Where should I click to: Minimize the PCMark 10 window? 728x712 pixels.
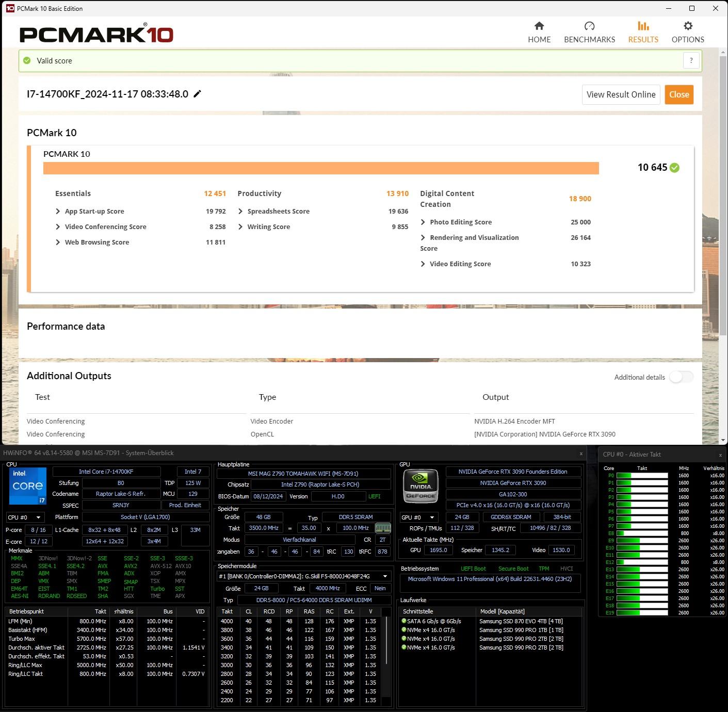tap(669, 8)
